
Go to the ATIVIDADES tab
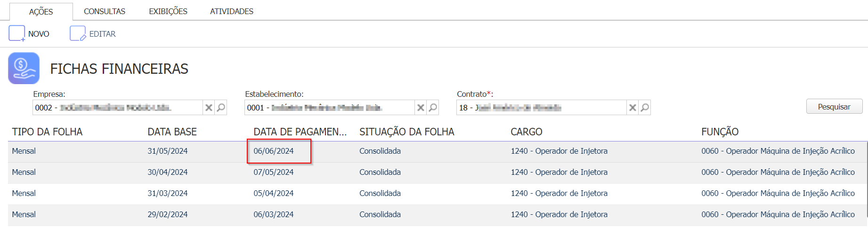tap(232, 11)
